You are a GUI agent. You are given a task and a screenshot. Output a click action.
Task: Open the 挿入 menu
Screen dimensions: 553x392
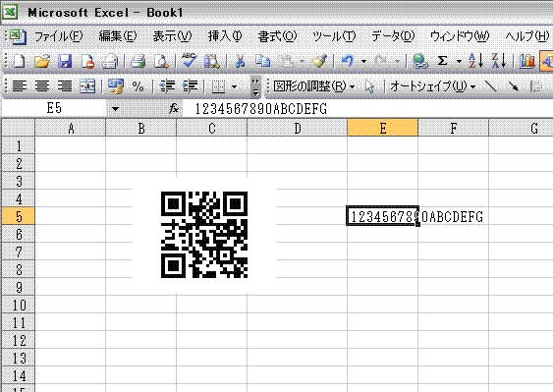click(225, 36)
